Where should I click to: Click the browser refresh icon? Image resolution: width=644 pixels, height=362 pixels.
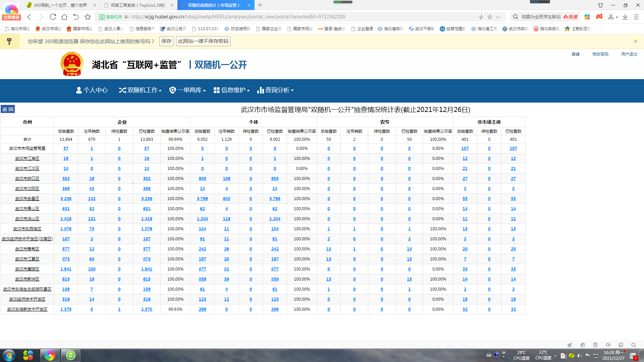(53, 17)
